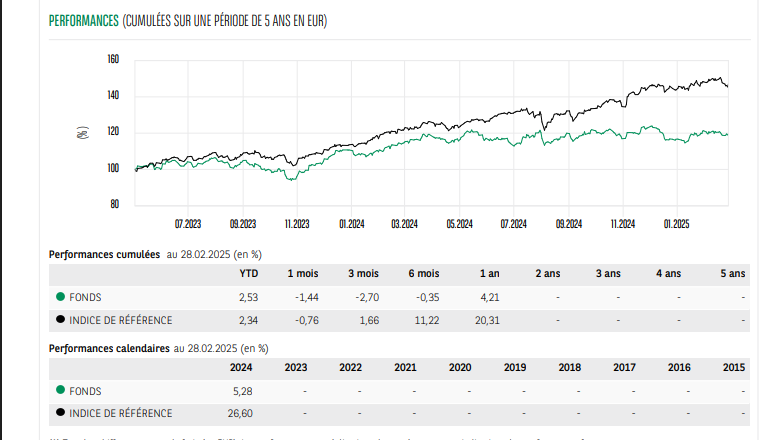
Task: Select the YTD column header
Action: 248,274
